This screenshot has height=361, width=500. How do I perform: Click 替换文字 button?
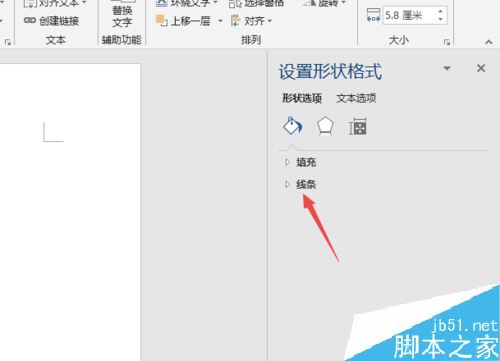pyautogui.click(x=122, y=16)
